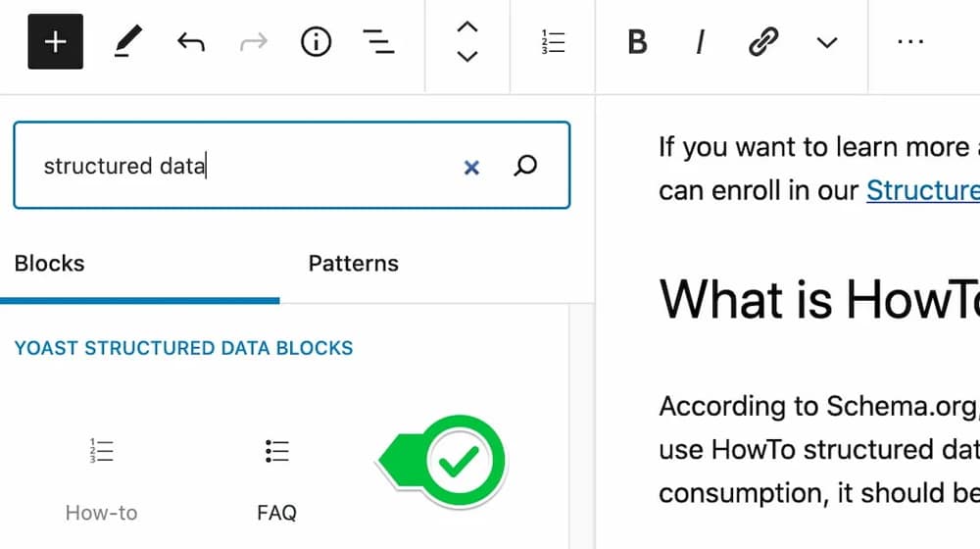Screen dimensions: 980x549
Task: Select the Tools pencil icon
Action: [128, 41]
